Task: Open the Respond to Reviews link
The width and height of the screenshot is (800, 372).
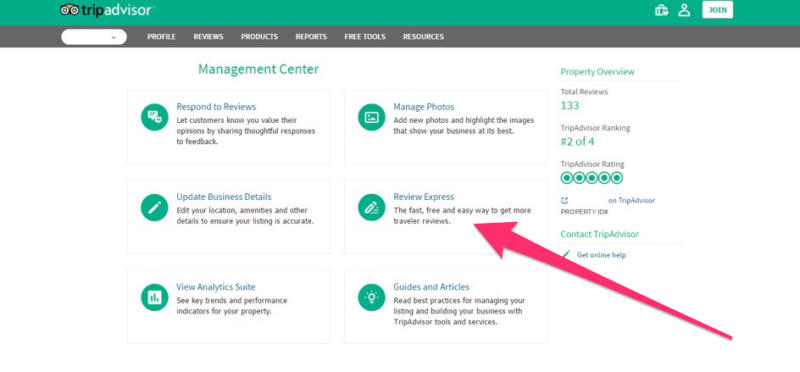Action: pyautogui.click(x=216, y=107)
